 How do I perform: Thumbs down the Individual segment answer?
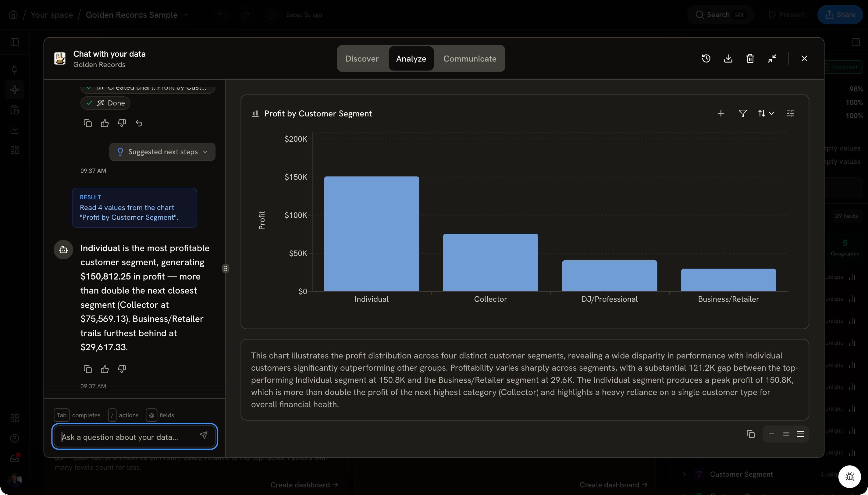coord(122,369)
